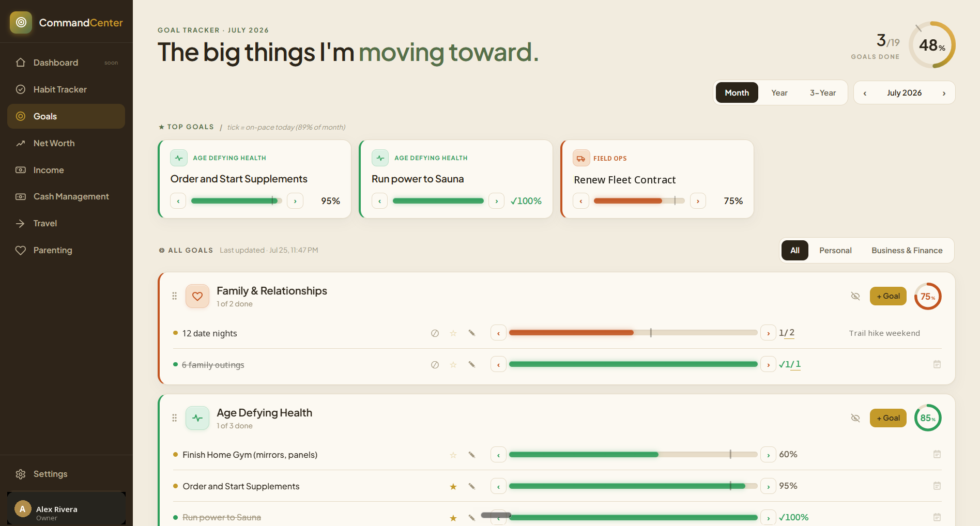Go to Net Worth page
Image resolution: width=980 pixels, height=526 pixels.
coord(66,143)
